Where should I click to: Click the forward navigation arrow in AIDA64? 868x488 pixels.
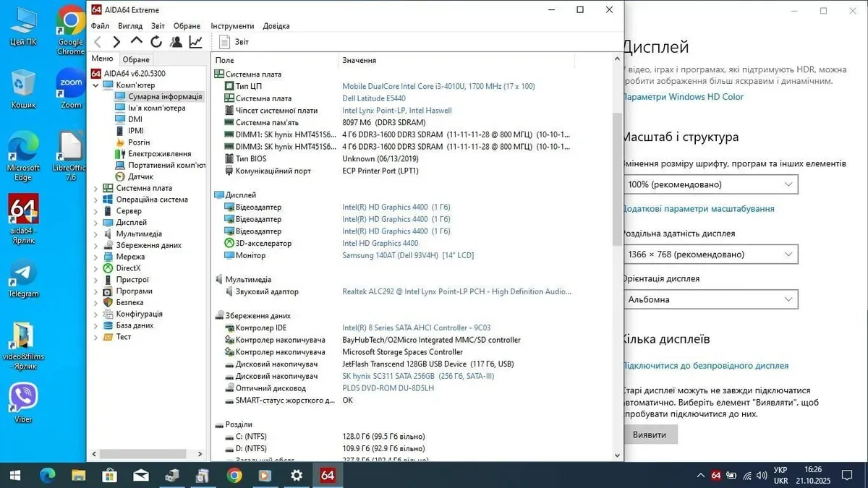[x=116, y=42]
